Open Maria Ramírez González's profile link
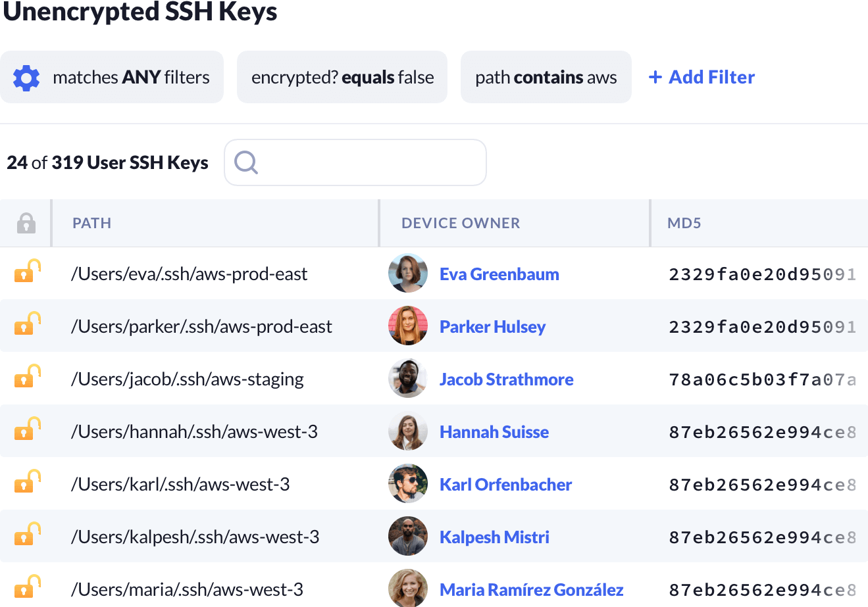The image size is (868, 607). 531,590
